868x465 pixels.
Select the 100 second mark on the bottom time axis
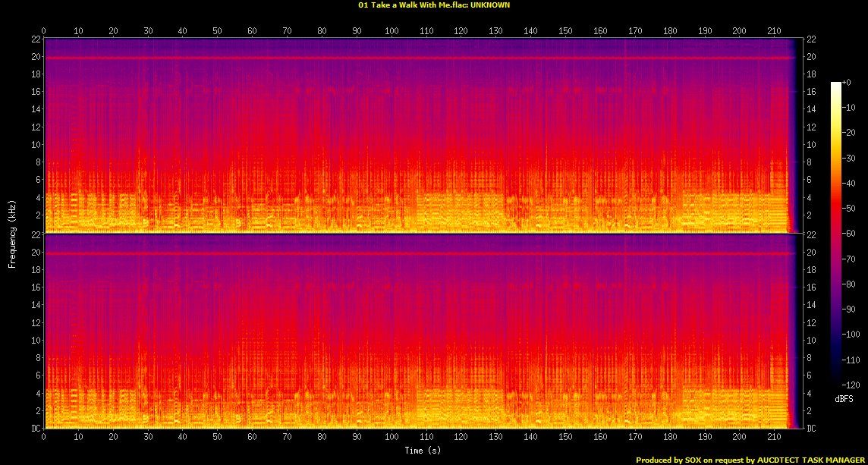[392, 438]
